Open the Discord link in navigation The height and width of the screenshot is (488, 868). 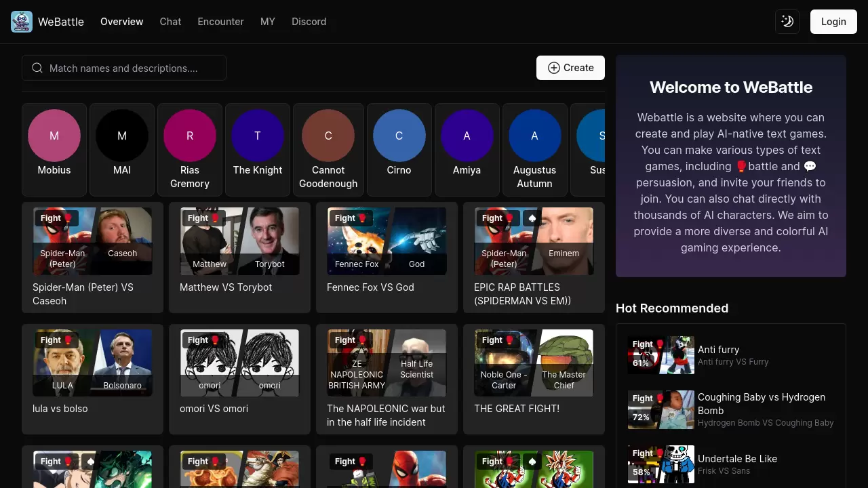pos(309,22)
